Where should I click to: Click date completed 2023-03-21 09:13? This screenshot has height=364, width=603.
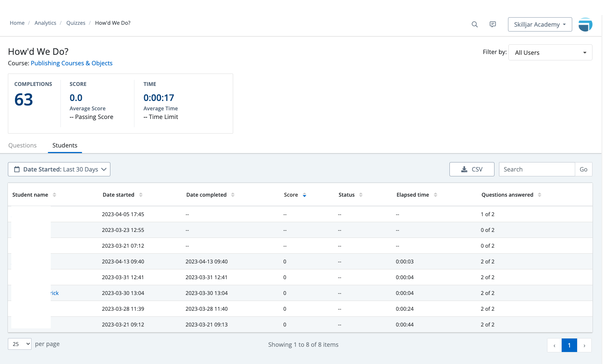(207, 325)
